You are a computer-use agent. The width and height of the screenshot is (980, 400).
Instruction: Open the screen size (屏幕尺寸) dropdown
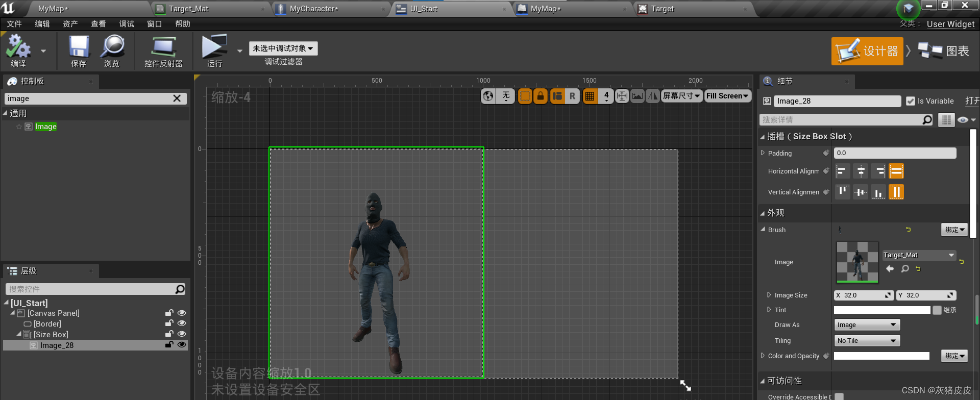point(681,96)
